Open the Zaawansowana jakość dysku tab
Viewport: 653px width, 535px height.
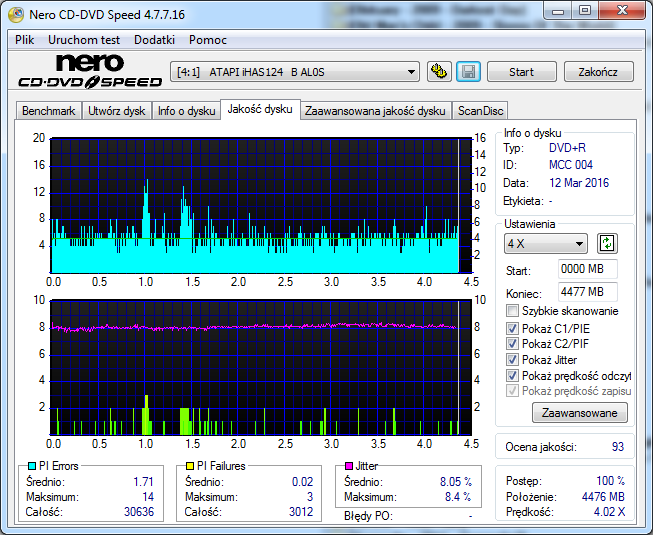coord(375,111)
